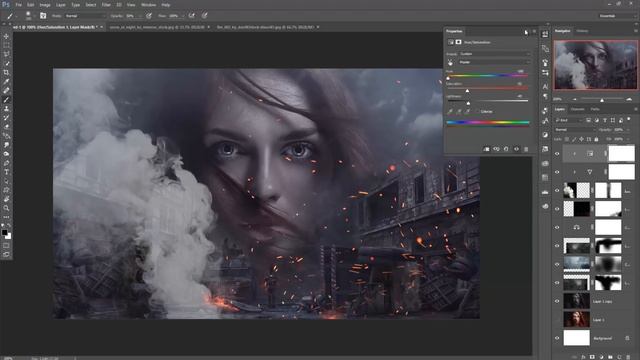Image resolution: width=640 pixels, height=360 pixels.
Task: Select the Hand tool
Action: click(x=6, y=199)
